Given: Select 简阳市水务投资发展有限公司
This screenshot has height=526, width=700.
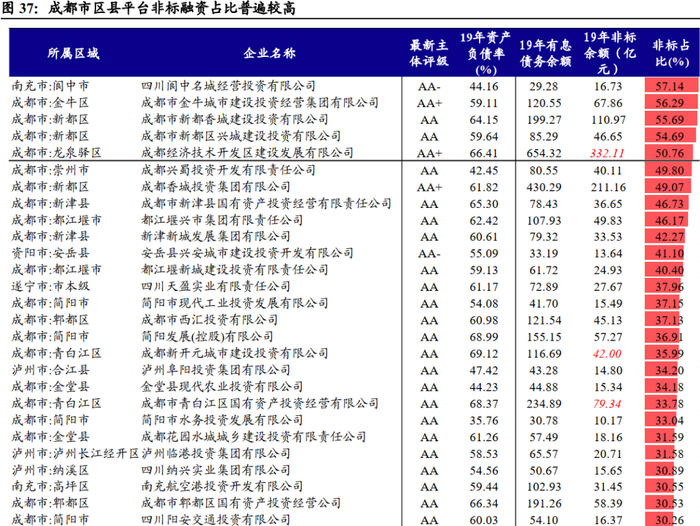Looking at the screenshot, I should click(222, 420).
